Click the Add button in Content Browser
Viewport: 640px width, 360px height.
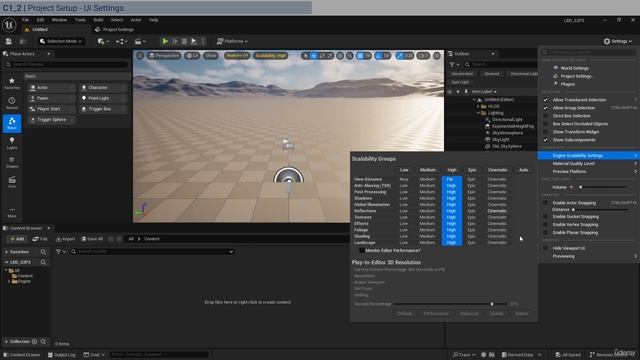click(x=17, y=239)
